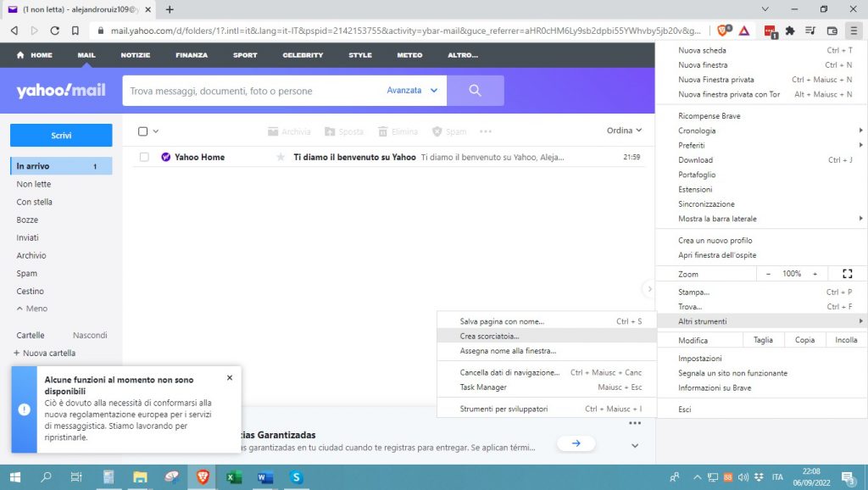Open the Ordina sort dropdown
Screen dimensions: 868x490
(624, 131)
